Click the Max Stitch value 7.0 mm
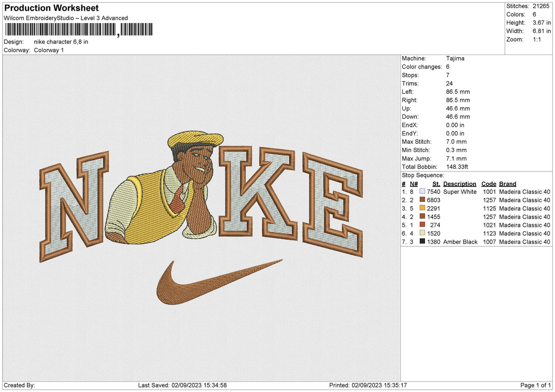 pyautogui.click(x=456, y=141)
